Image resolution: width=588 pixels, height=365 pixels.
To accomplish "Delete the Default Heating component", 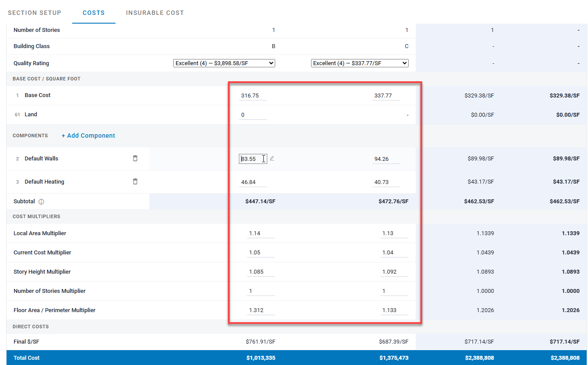I will tap(135, 181).
